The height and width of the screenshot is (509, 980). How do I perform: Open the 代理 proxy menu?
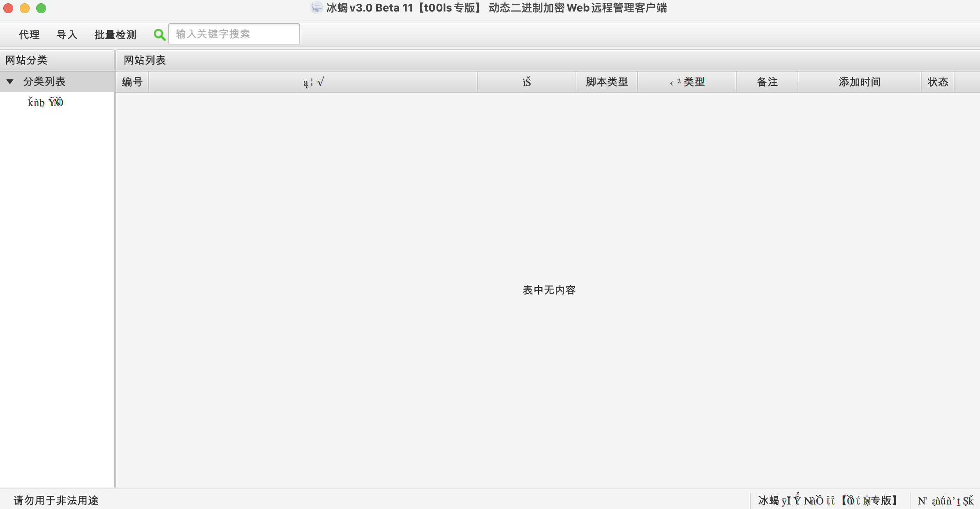tap(28, 35)
